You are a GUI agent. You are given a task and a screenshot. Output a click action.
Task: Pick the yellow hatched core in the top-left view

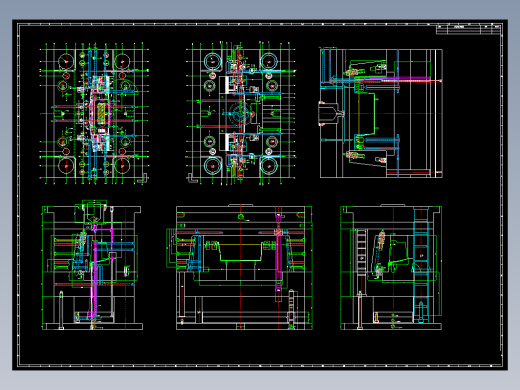click(x=101, y=113)
